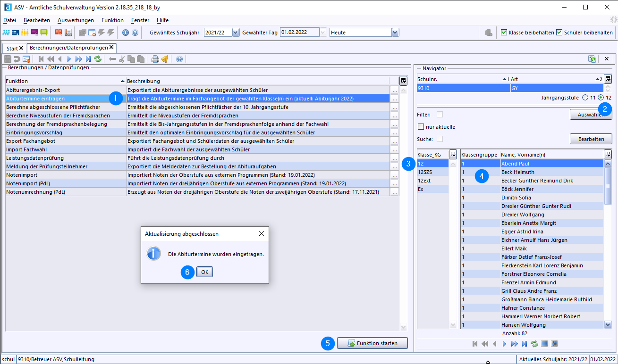The image size is (618, 364).
Task: Click the main toolbar help question mark
Action: point(135,33)
